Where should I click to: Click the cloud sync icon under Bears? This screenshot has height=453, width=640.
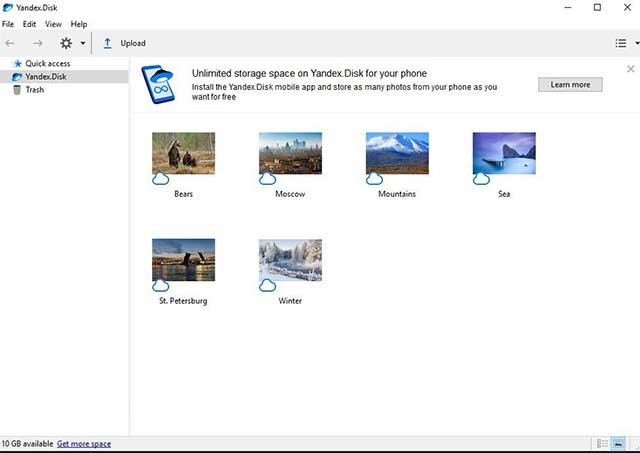coord(160,179)
